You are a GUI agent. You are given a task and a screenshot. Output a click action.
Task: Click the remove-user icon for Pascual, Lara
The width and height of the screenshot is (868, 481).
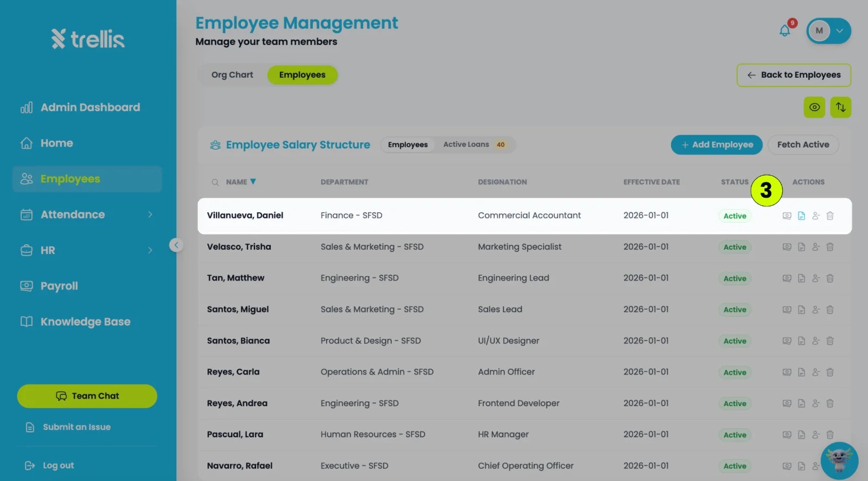[815, 435]
